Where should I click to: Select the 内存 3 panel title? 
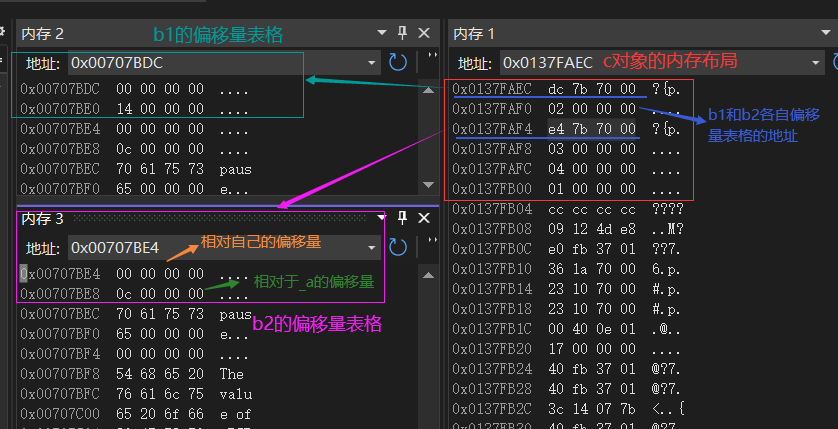coord(42,219)
